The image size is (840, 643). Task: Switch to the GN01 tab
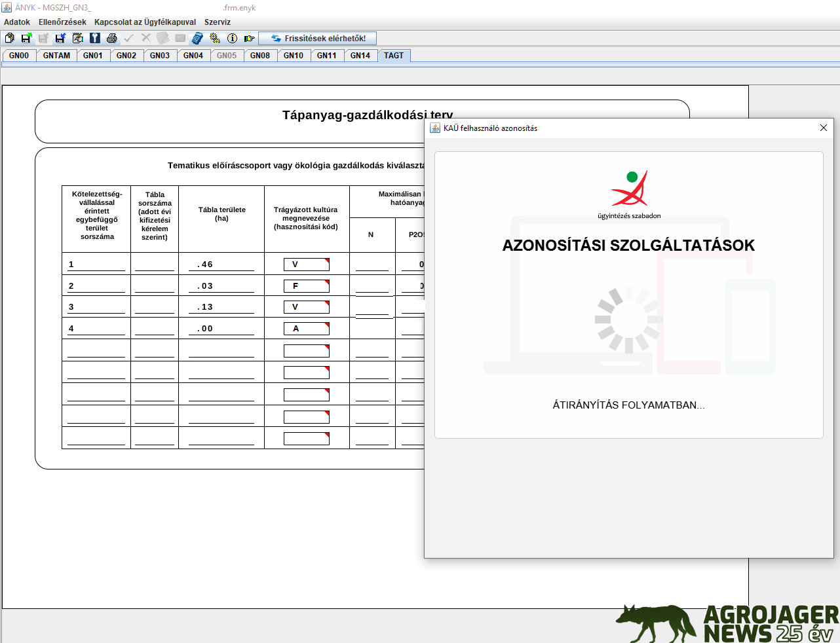pyautogui.click(x=93, y=56)
